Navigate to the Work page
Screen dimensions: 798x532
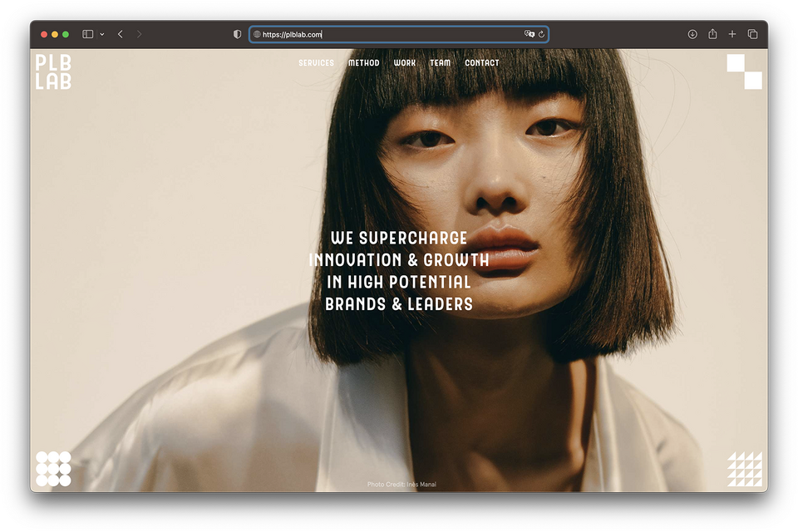(405, 63)
